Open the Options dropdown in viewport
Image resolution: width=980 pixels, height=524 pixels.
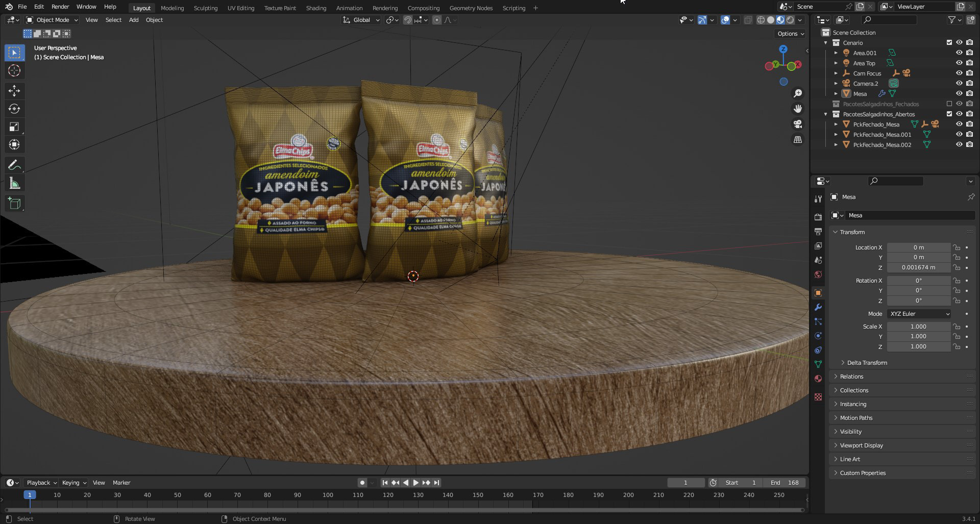point(790,34)
